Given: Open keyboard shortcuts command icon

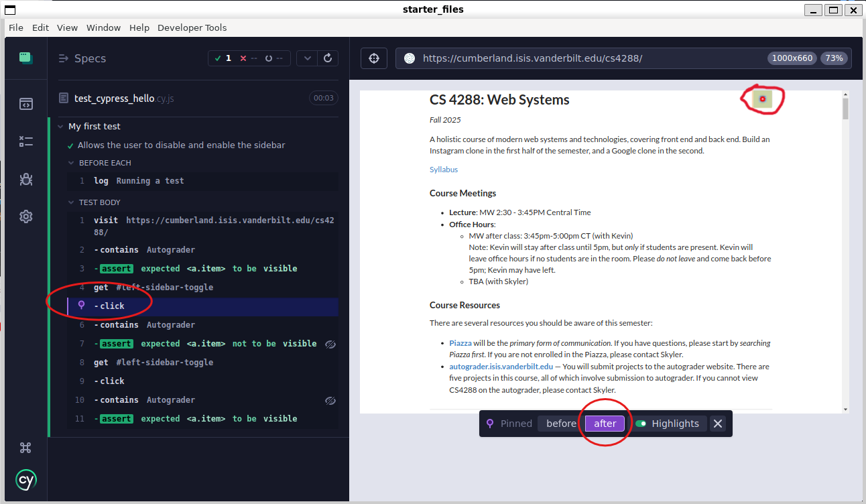Looking at the screenshot, I should pyautogui.click(x=25, y=448).
